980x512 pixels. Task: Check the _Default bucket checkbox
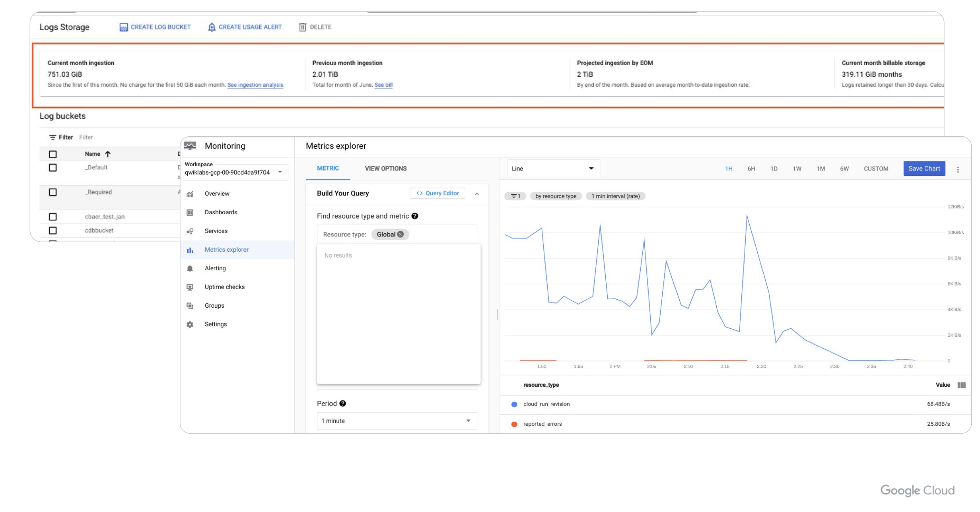coord(52,167)
